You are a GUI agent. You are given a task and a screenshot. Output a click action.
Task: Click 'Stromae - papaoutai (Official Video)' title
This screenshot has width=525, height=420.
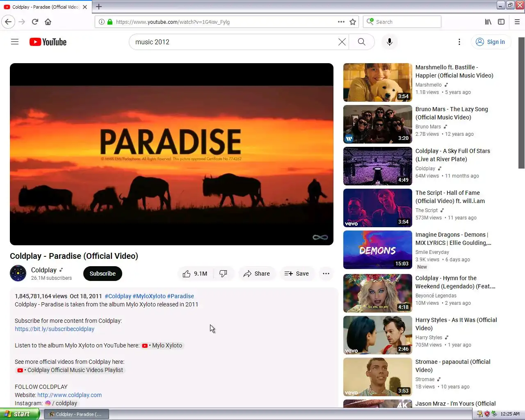pos(453,366)
